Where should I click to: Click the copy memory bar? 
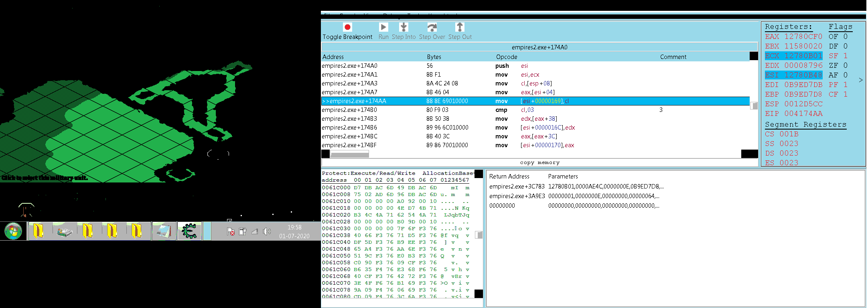click(x=540, y=162)
